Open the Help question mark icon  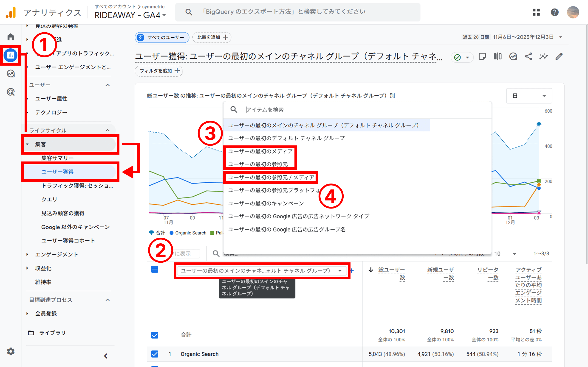[554, 12]
